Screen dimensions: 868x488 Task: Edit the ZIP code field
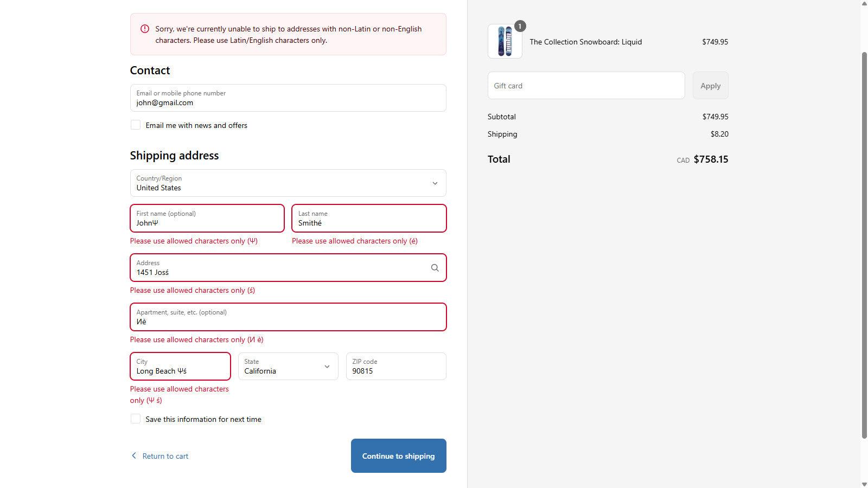click(396, 367)
